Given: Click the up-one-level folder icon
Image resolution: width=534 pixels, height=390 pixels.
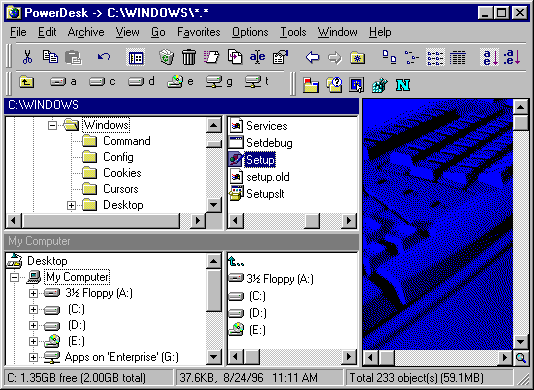Looking at the screenshot, I should point(27,82).
